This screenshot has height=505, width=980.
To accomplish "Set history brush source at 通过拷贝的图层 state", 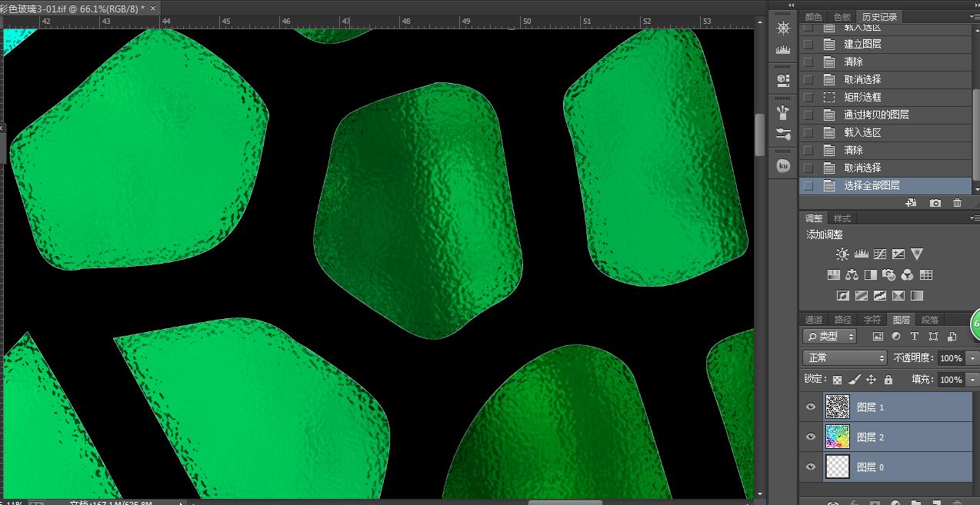I will [808, 115].
